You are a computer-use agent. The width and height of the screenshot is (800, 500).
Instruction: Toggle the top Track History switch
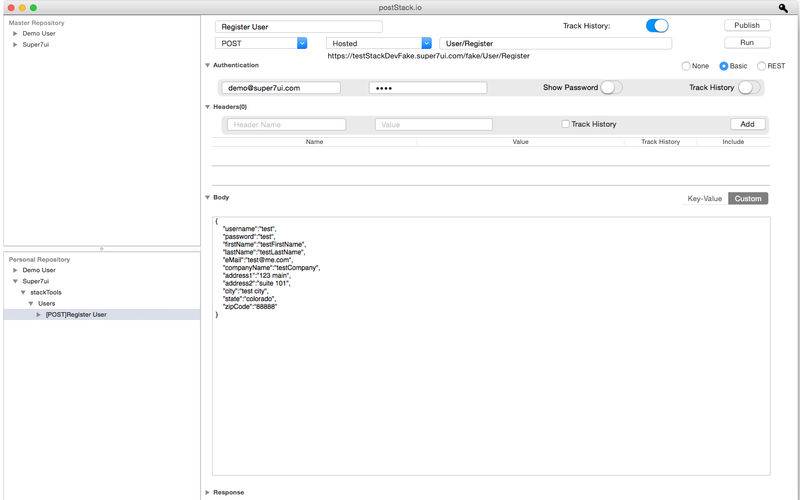pyautogui.click(x=657, y=26)
